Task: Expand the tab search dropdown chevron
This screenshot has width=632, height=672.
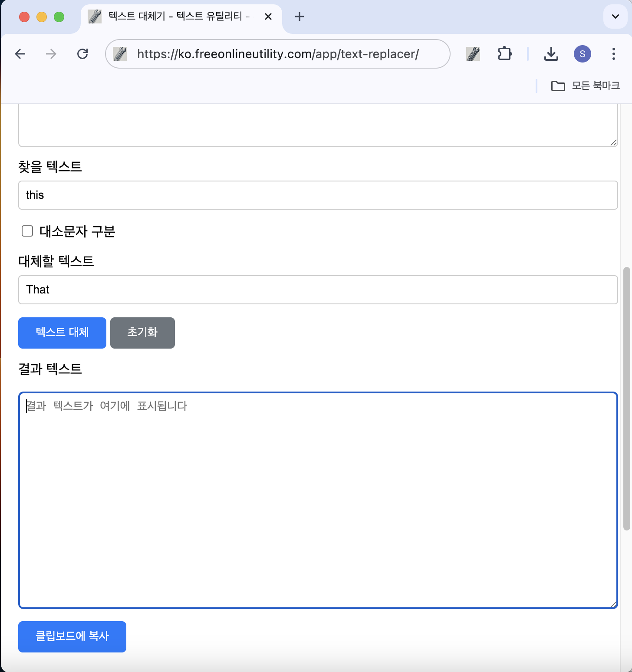Action: point(615,16)
